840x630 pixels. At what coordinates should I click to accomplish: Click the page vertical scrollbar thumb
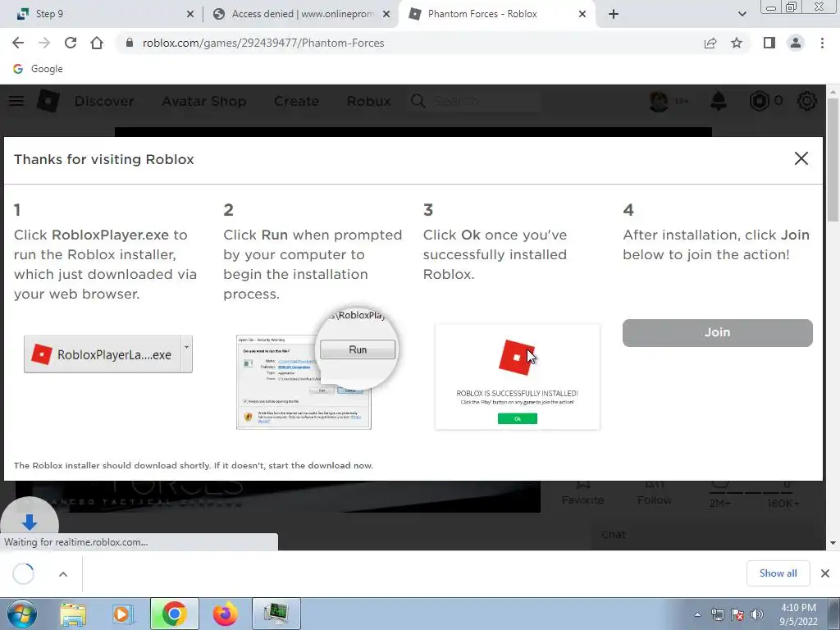pyautogui.click(x=833, y=161)
